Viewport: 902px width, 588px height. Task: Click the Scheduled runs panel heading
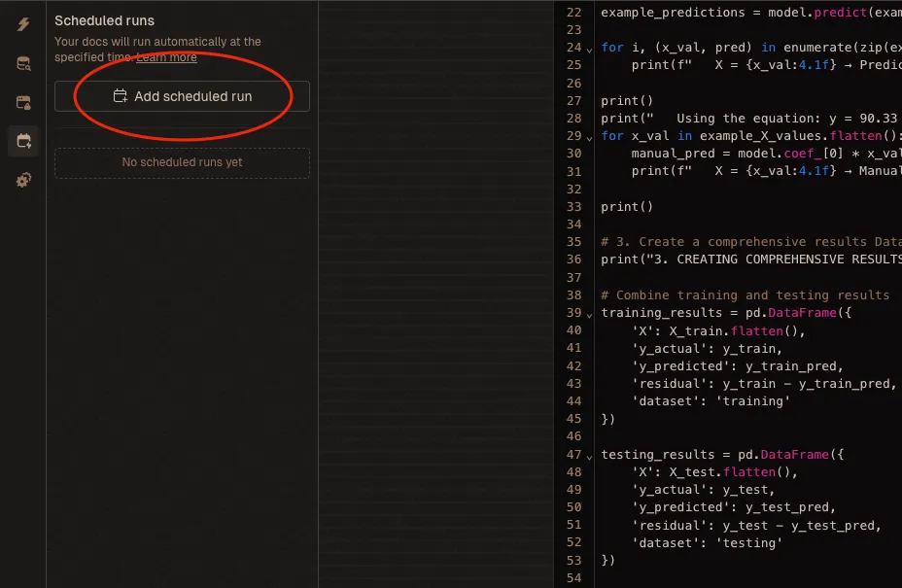tap(104, 20)
